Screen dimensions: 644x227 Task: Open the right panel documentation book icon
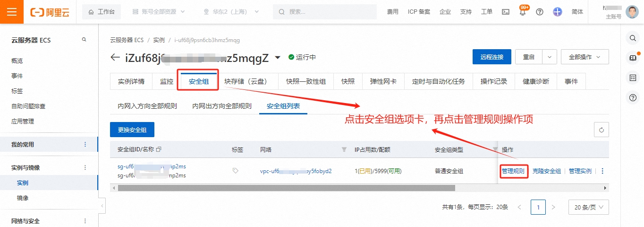633,58
